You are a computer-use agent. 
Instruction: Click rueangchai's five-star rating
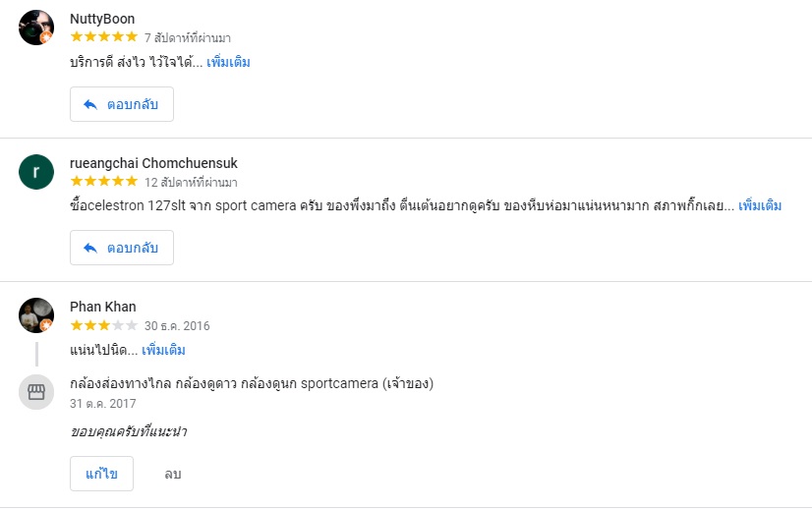pos(103,182)
